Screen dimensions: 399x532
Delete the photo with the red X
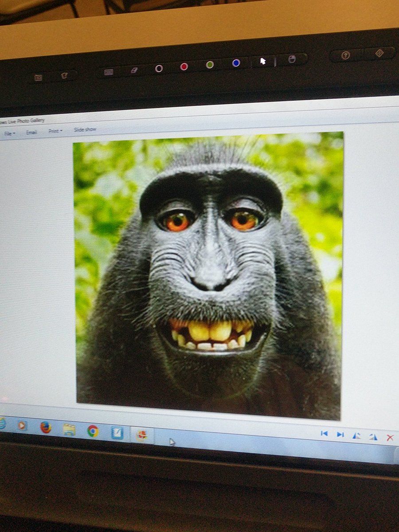click(390, 438)
